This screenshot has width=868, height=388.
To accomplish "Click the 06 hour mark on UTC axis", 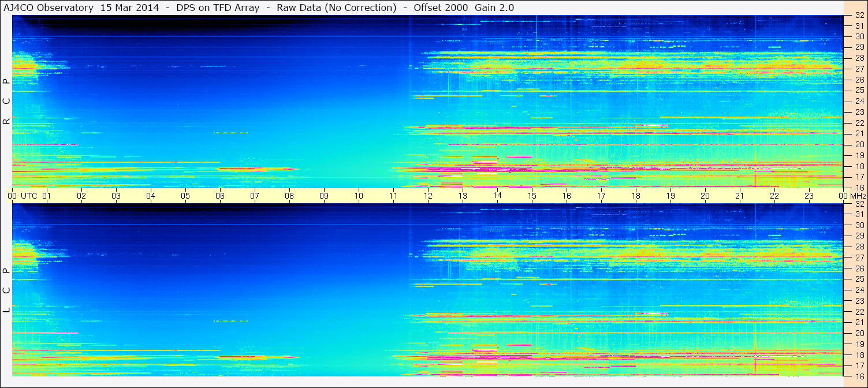I will (x=220, y=196).
